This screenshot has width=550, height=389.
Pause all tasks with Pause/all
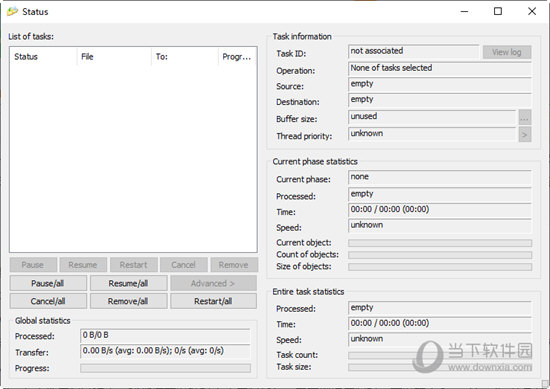[48, 283]
